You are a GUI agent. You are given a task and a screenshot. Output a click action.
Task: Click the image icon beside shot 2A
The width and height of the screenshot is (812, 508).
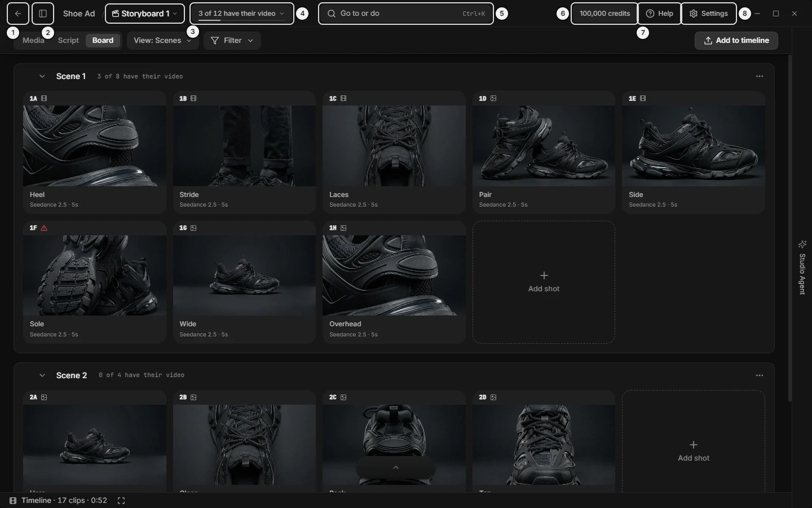click(44, 397)
